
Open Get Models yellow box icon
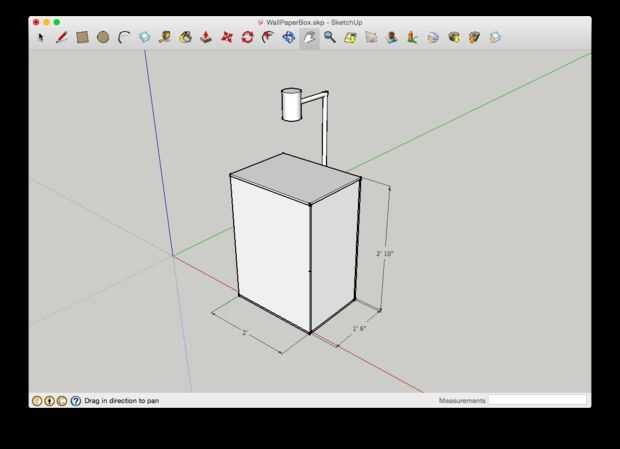pyautogui.click(x=454, y=38)
